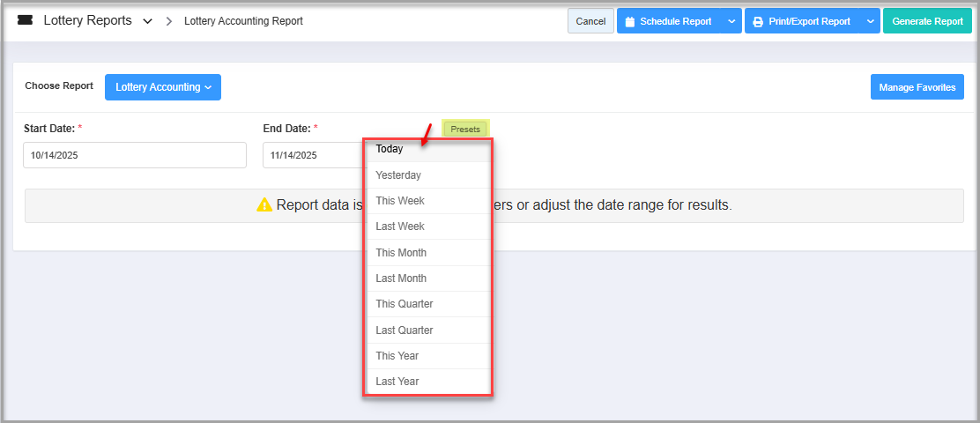
Task: Click the Lottery Accounting Report breadcrumb
Action: pyautogui.click(x=243, y=21)
